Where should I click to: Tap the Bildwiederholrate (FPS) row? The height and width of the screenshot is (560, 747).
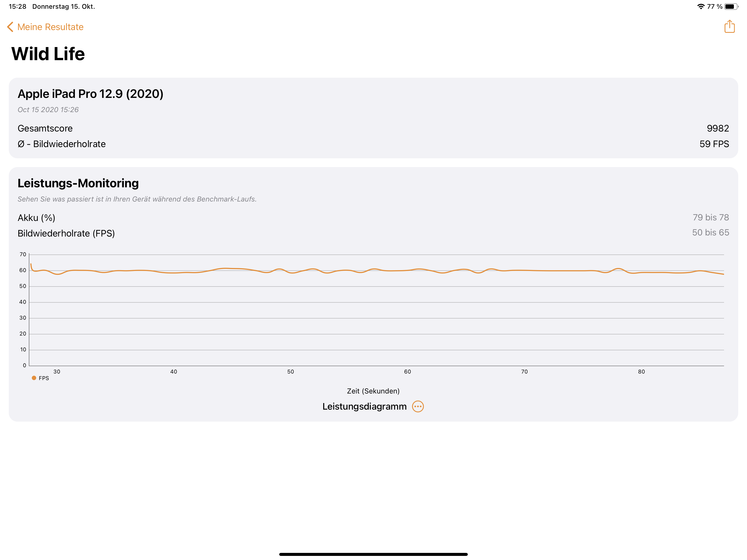point(373,233)
